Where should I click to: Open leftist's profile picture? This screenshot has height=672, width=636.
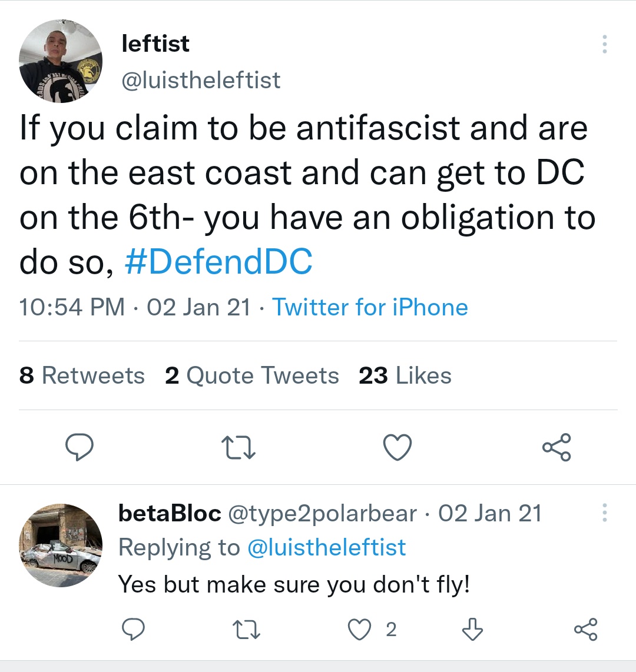point(61,61)
